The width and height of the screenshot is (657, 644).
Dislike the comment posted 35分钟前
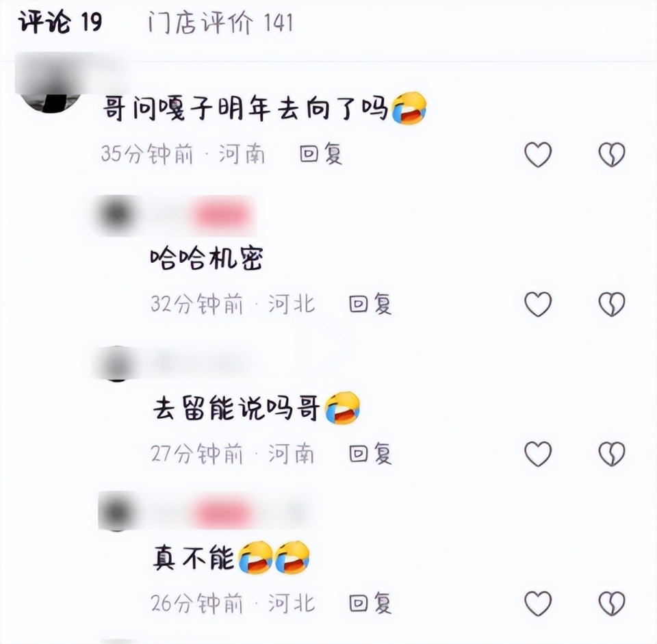pyautogui.click(x=612, y=154)
